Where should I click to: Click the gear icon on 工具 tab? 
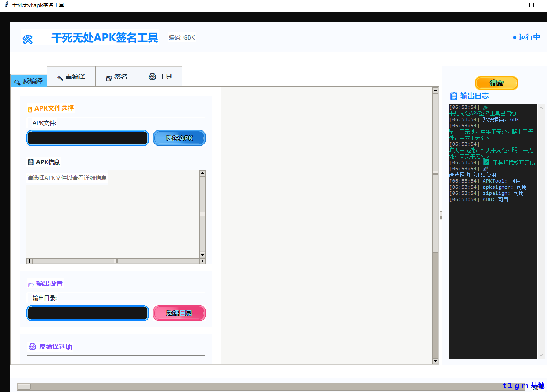click(152, 76)
